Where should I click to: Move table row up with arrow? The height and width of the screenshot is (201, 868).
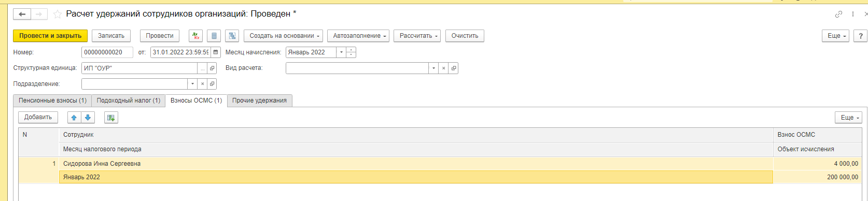coord(74,118)
